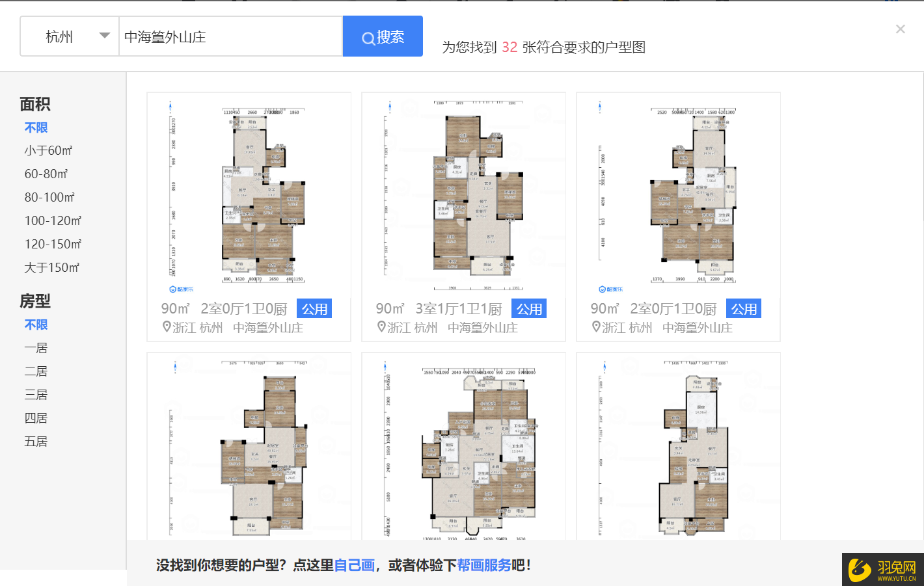Screen dimensions: 924x586
Task: Select the 大于150㎡ area filter
Action: 52,267
